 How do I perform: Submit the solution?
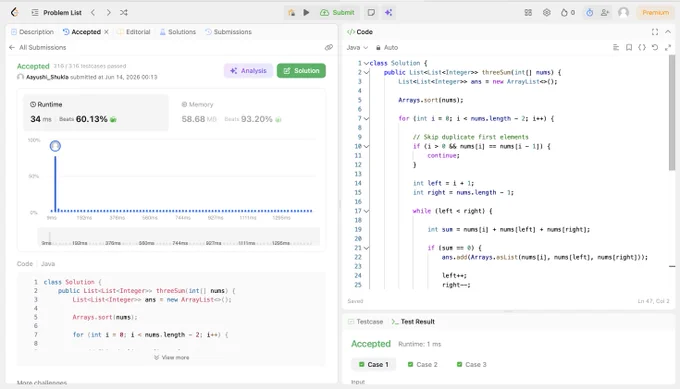point(337,13)
